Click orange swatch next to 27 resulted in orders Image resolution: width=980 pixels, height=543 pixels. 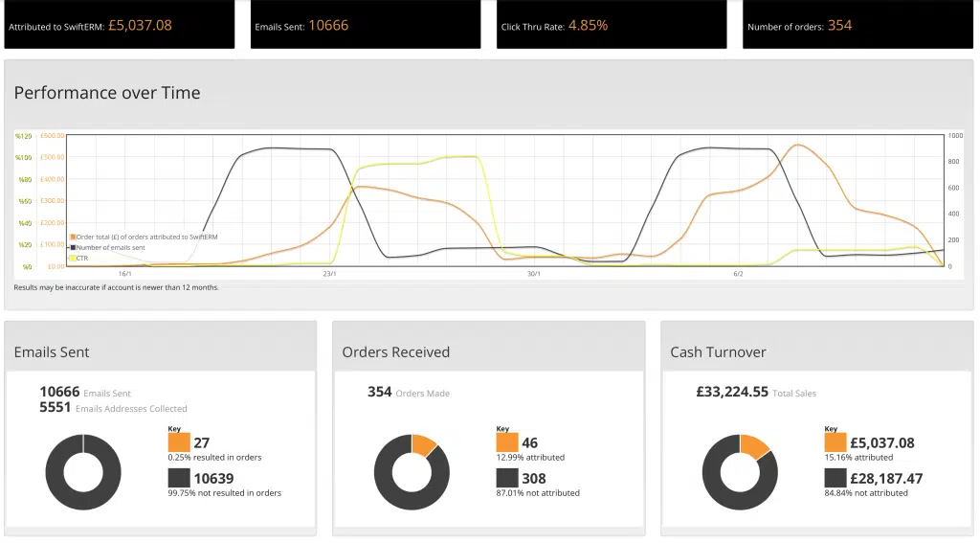[179, 442]
